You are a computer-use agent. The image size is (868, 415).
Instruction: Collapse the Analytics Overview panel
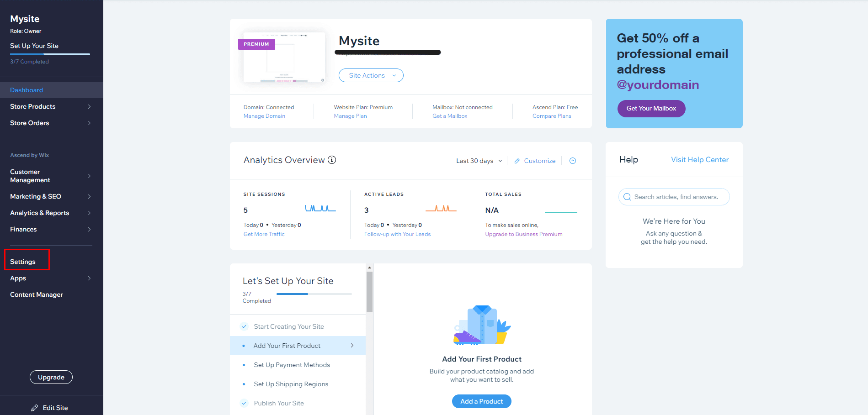click(x=573, y=161)
